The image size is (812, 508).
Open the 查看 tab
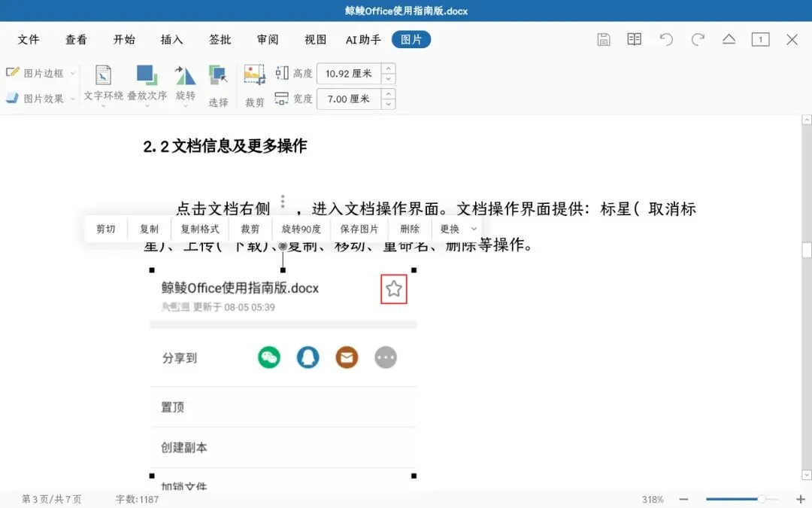76,39
